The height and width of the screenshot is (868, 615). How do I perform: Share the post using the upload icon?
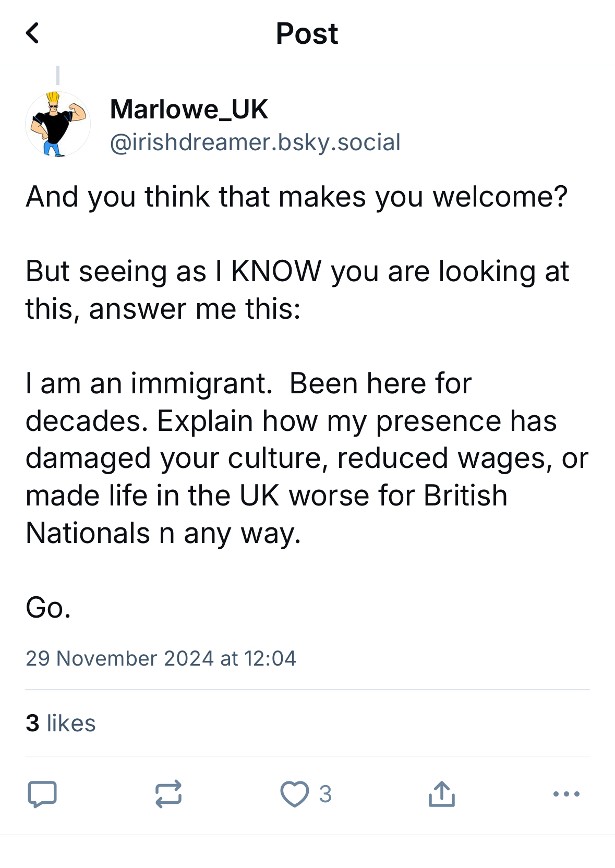pyautogui.click(x=442, y=794)
